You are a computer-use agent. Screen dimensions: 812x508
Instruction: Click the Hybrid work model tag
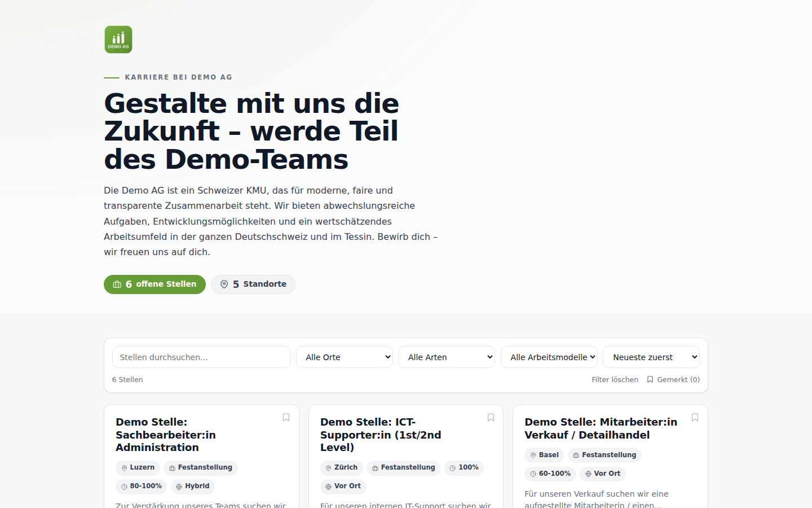tap(192, 487)
